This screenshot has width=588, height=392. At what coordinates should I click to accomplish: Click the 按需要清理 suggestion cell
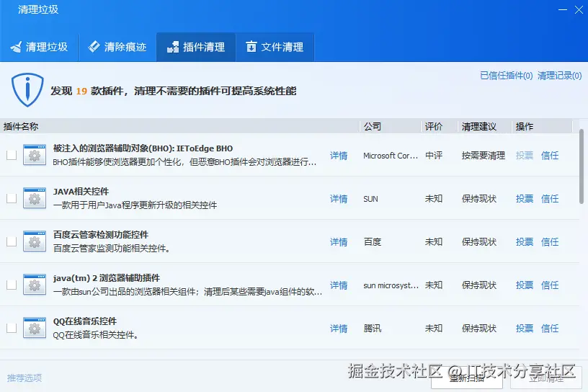484,156
